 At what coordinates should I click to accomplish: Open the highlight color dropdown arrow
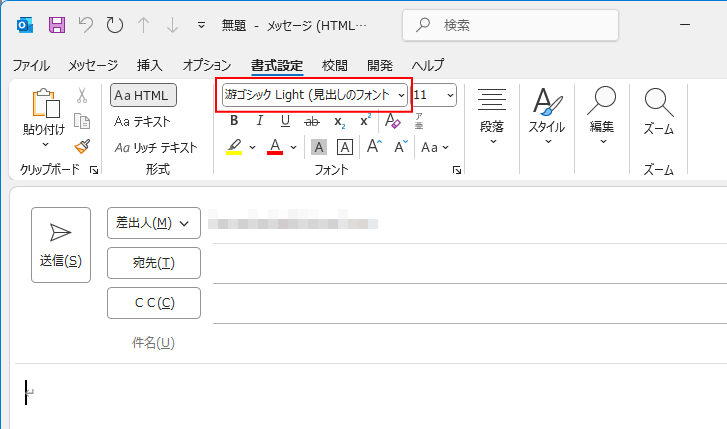click(x=252, y=147)
